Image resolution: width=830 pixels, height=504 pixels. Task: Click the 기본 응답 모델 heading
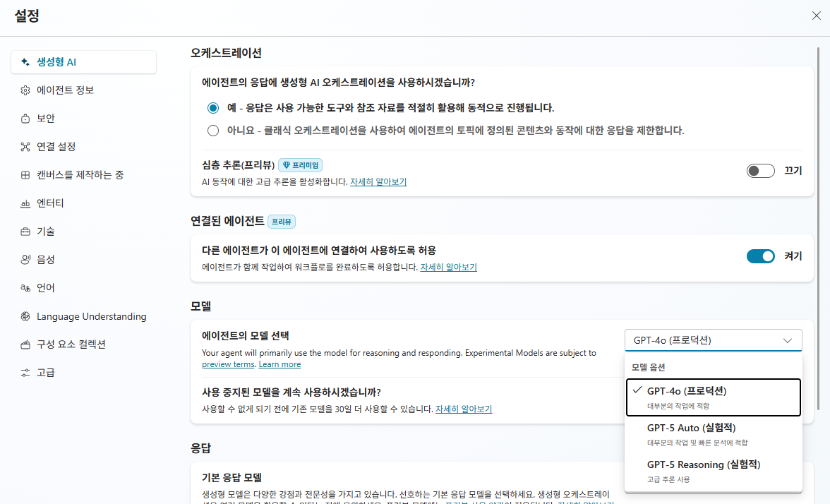[231, 477]
